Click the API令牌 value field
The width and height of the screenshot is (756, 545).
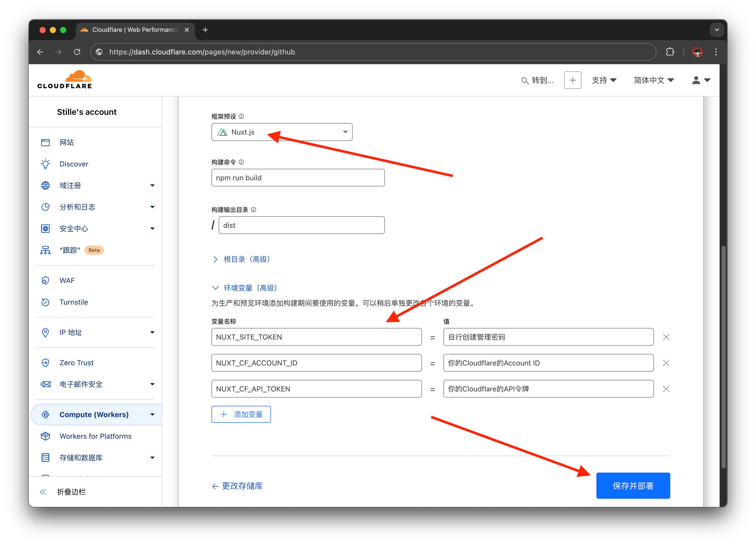(x=548, y=389)
